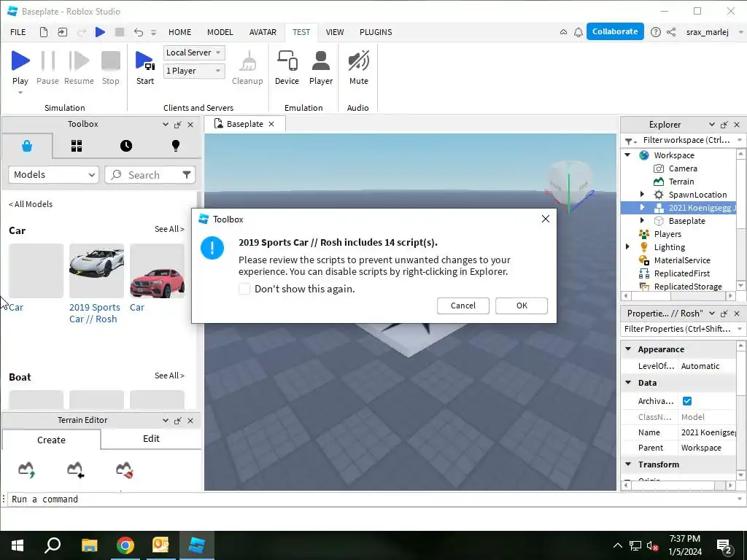Click the Filter Properties search field

(678, 329)
